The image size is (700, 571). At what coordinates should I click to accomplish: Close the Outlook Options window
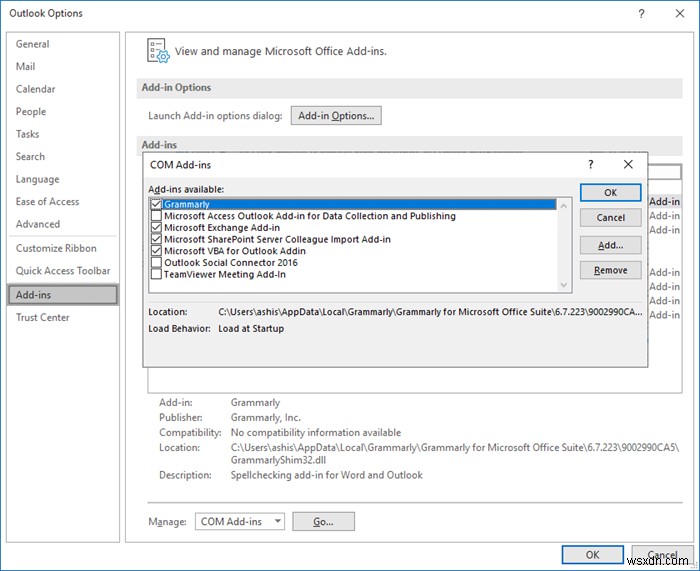point(680,13)
